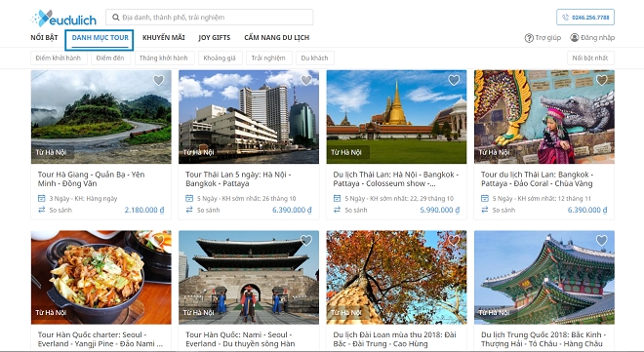The height and width of the screenshot is (352, 644).
Task: Click compare icon on Đảo Coral - Chùa Vàng tour
Action: [485, 210]
